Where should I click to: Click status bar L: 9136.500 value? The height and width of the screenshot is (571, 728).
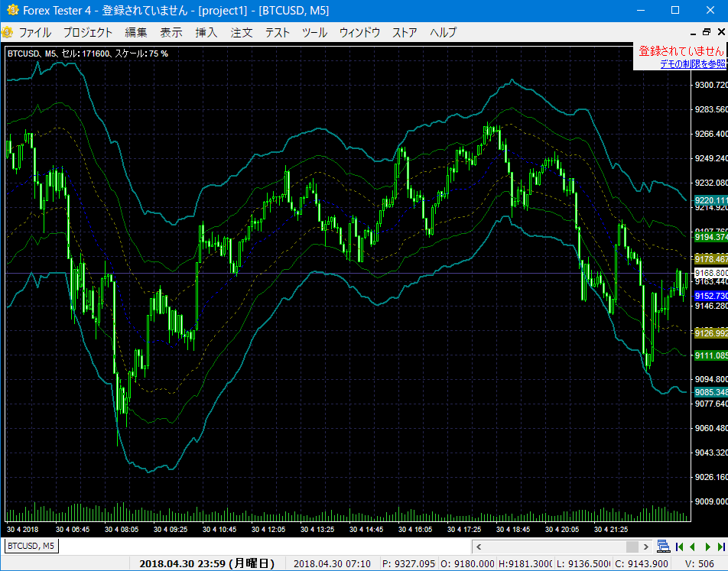(x=583, y=564)
